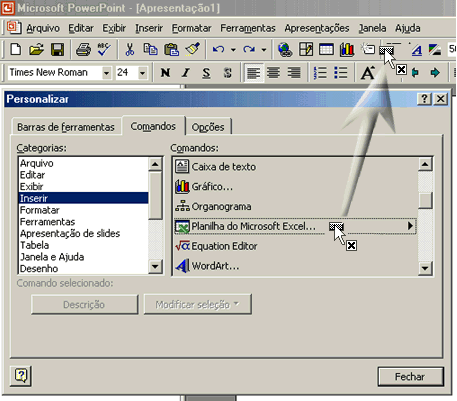Open the Apresentações menu
457x401 pixels.
click(317, 28)
